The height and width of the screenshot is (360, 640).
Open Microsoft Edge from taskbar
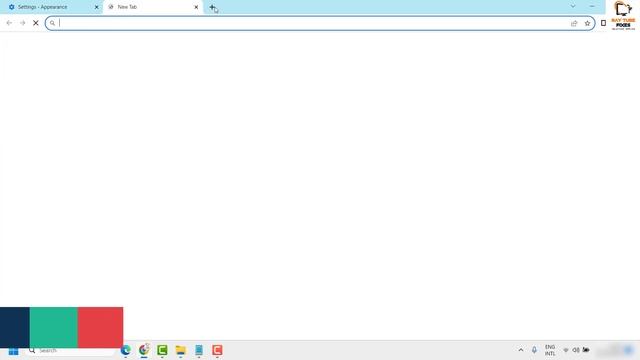[126, 350]
